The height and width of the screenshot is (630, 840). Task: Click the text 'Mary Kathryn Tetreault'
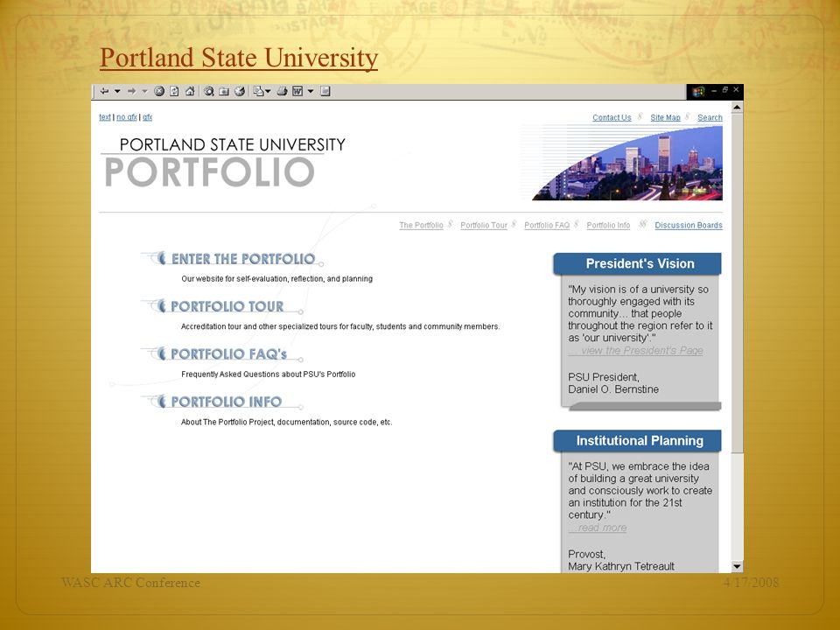tap(621, 566)
